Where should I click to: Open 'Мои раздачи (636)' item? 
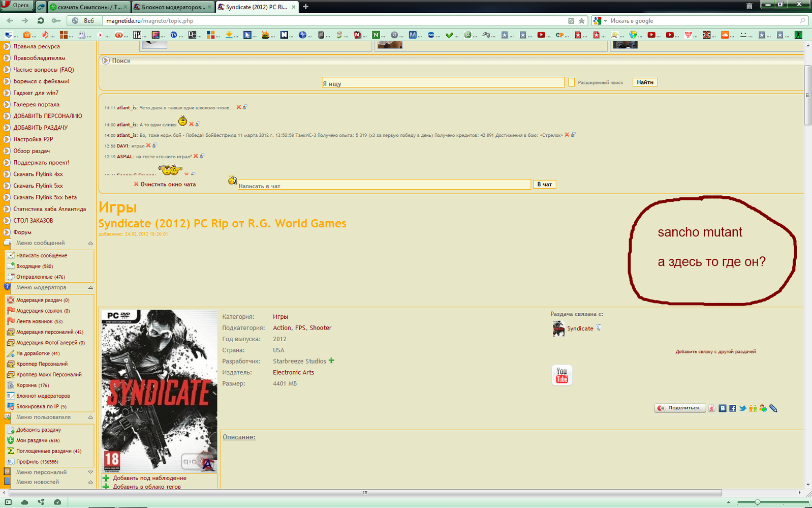click(x=38, y=441)
